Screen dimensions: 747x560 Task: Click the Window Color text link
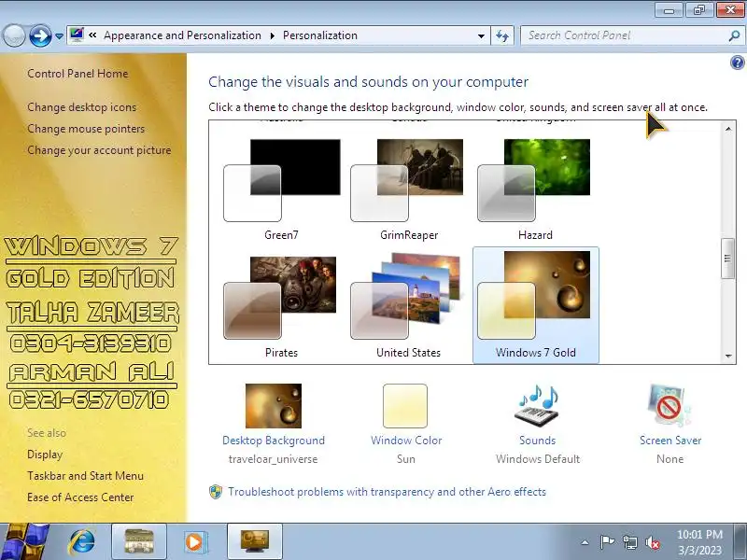(x=406, y=441)
